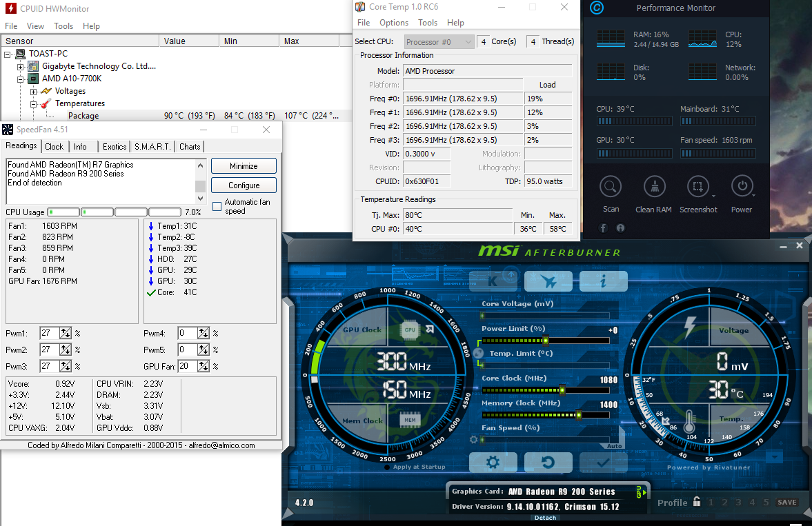Click Afterburner apply checkmark button
The width and height of the screenshot is (812, 526).
coord(603,463)
